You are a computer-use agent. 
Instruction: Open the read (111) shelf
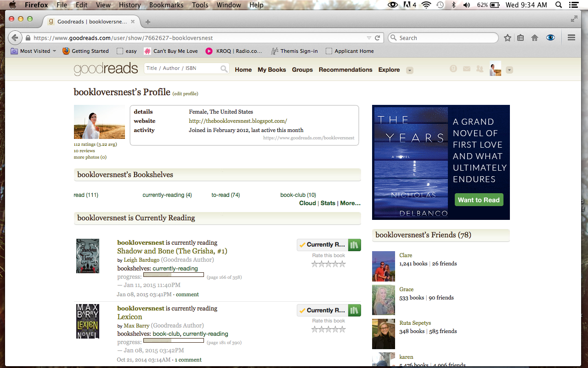(86, 195)
